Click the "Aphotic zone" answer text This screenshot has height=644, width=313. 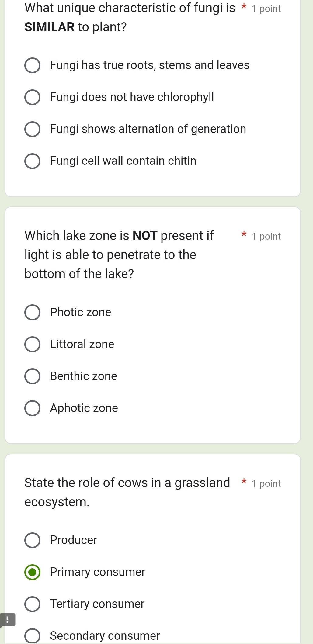(84, 408)
